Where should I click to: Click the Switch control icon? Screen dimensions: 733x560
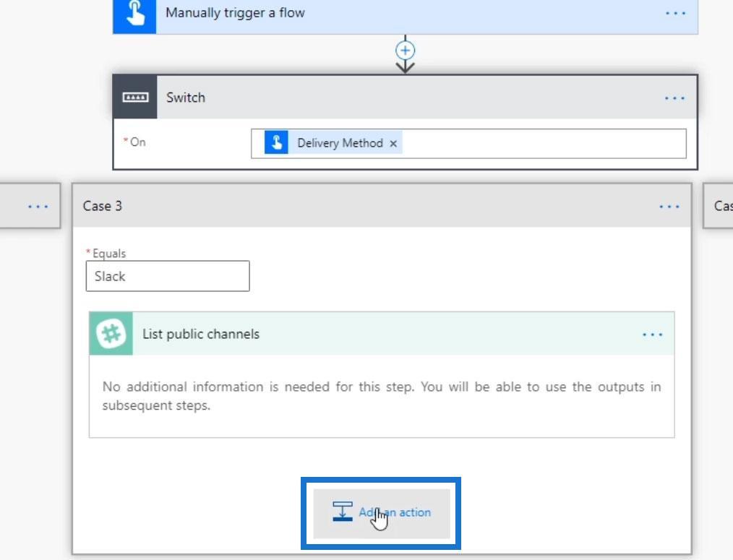click(135, 98)
